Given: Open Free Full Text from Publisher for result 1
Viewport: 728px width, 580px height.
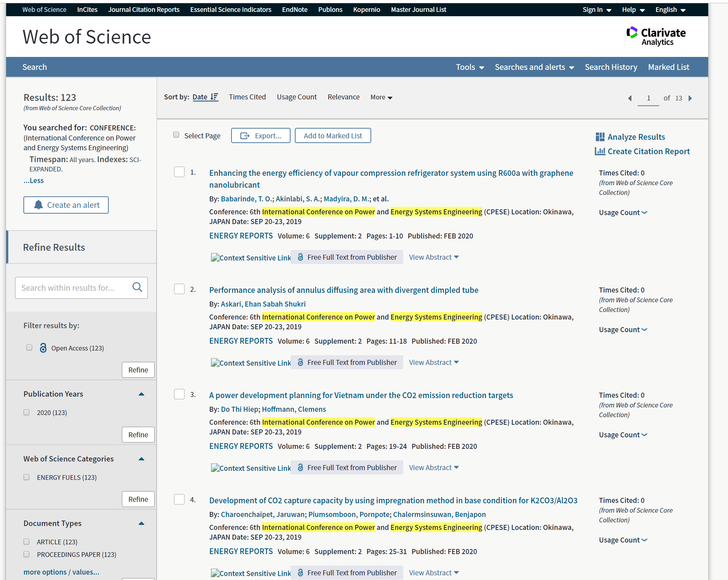Looking at the screenshot, I should coord(347,257).
